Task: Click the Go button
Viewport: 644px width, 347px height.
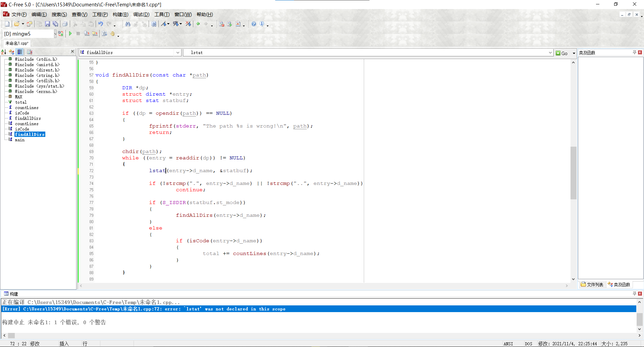Action: point(562,53)
